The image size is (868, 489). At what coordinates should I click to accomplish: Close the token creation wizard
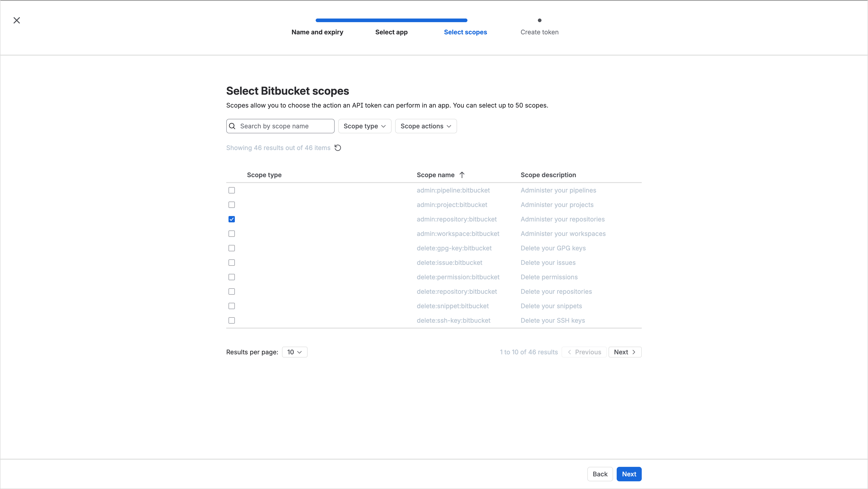point(16,20)
